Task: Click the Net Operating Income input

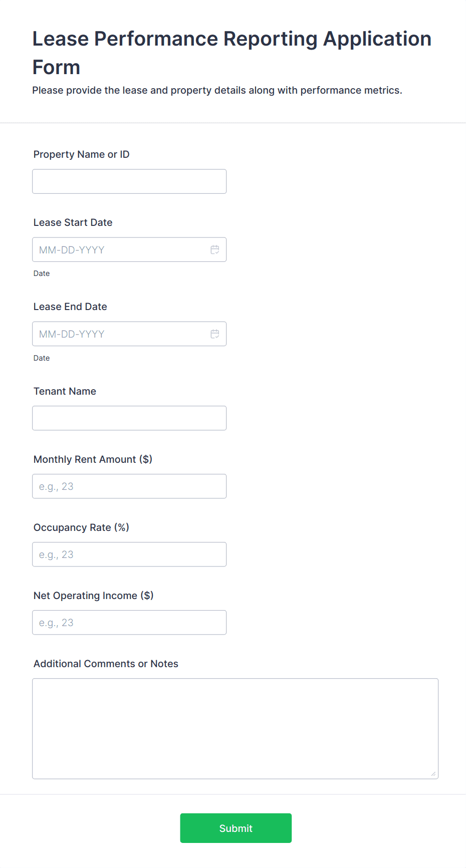Action: tap(129, 623)
